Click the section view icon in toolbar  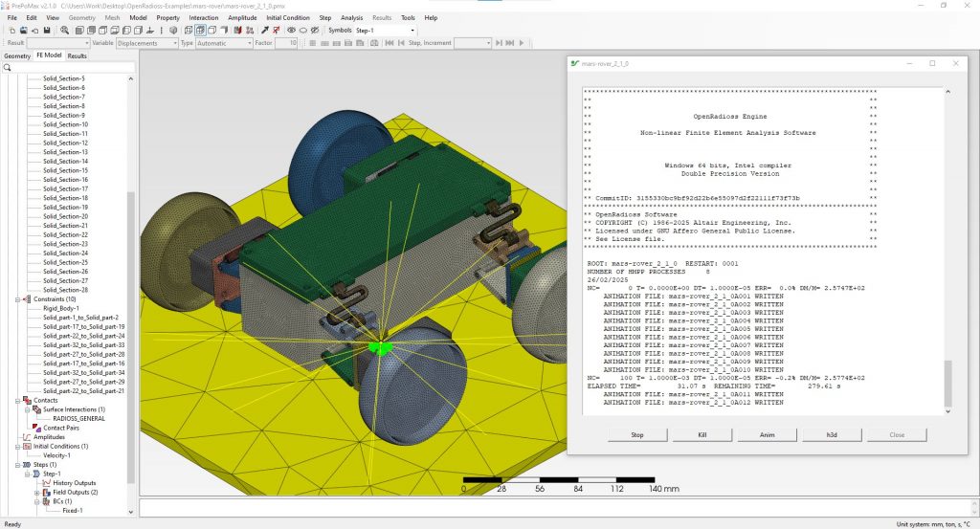(237, 30)
